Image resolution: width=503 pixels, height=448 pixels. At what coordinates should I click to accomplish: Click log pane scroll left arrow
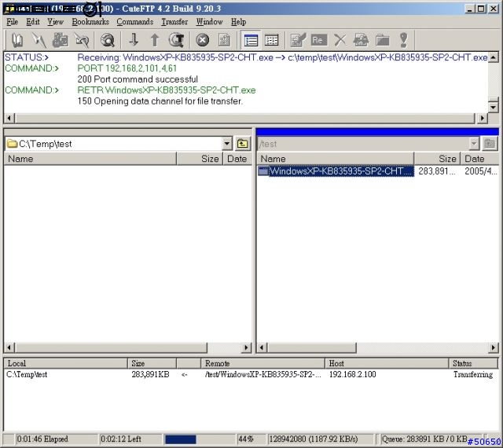pyautogui.click(x=9, y=118)
